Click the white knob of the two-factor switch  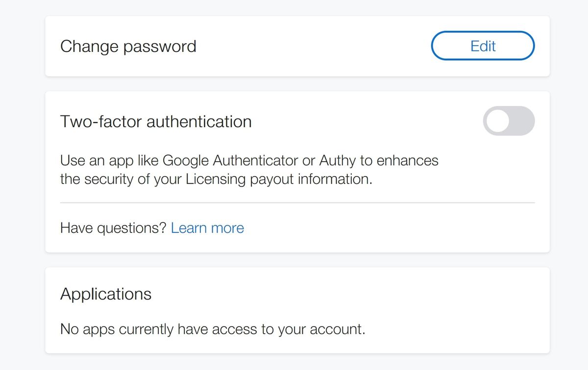tap(498, 121)
